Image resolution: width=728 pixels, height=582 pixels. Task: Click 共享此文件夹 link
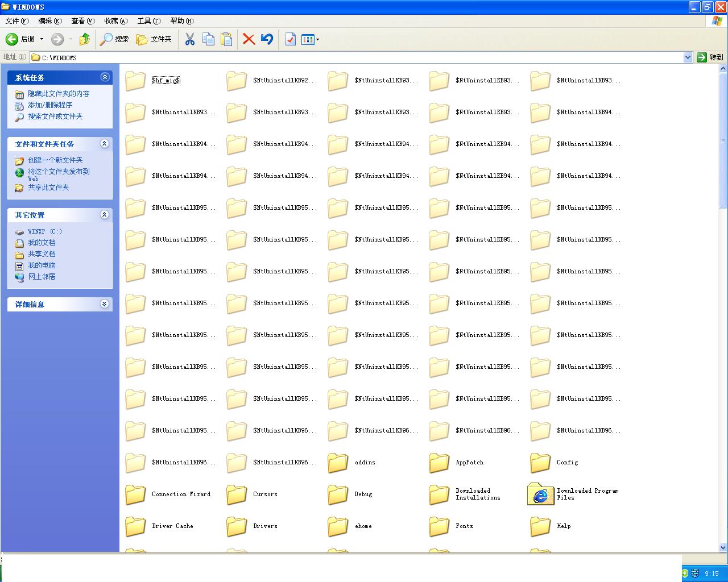(x=48, y=188)
